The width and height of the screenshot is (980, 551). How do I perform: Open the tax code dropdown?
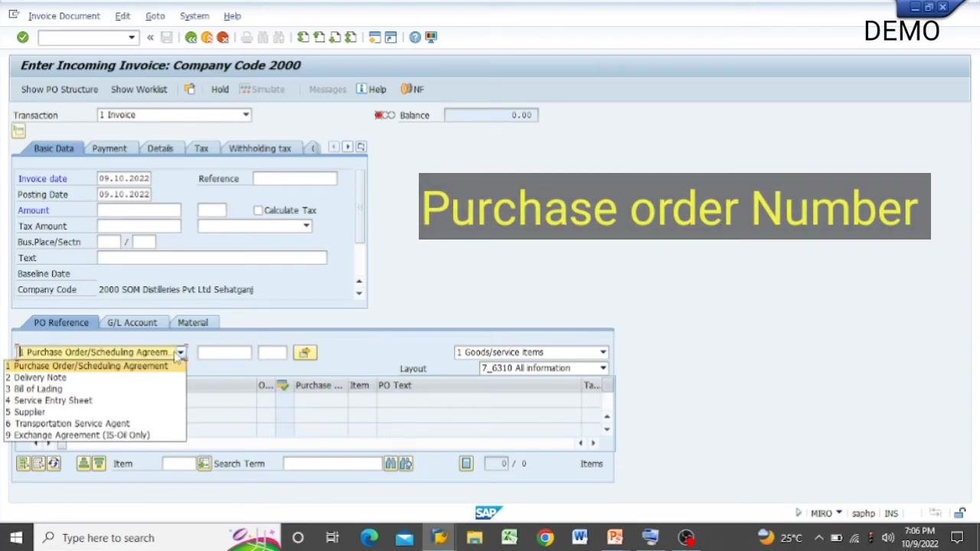[x=306, y=227]
